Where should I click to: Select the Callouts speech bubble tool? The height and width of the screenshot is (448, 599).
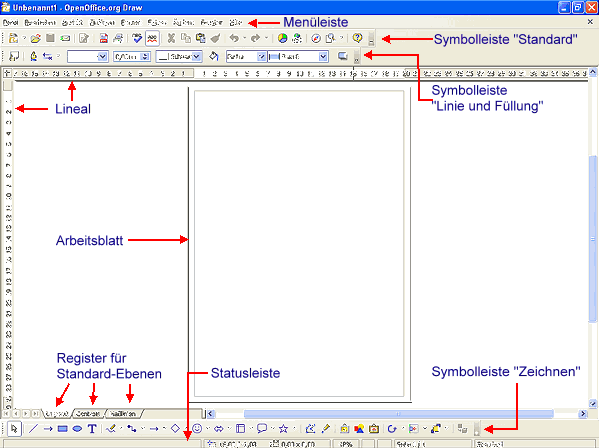pyautogui.click(x=262, y=429)
